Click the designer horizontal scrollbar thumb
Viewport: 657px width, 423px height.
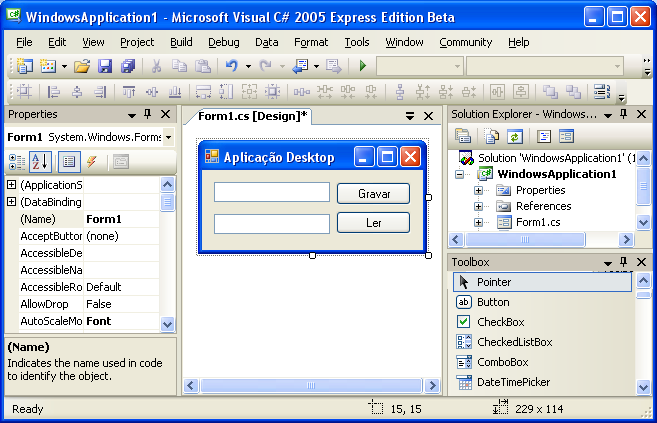coord(311,385)
